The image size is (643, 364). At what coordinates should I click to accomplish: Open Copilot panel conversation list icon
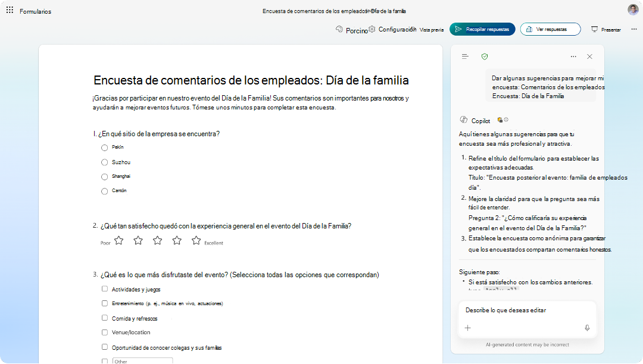click(x=465, y=57)
